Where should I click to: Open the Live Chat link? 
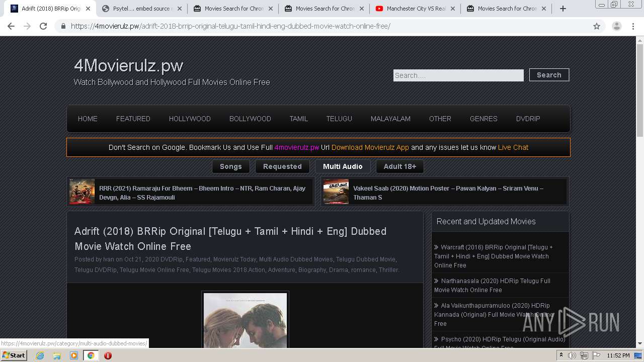pos(513,147)
